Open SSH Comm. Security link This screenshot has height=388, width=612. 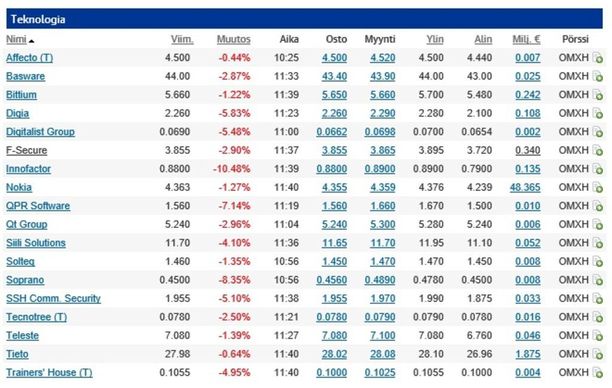53,299
